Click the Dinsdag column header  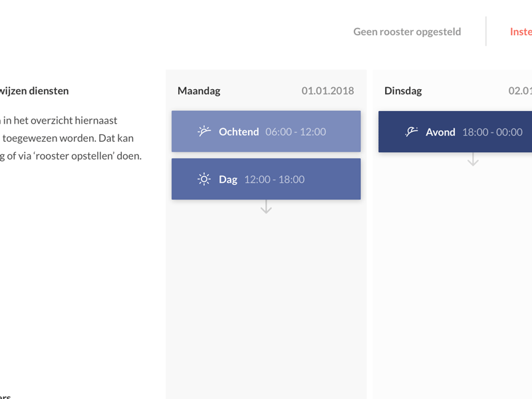pos(403,90)
